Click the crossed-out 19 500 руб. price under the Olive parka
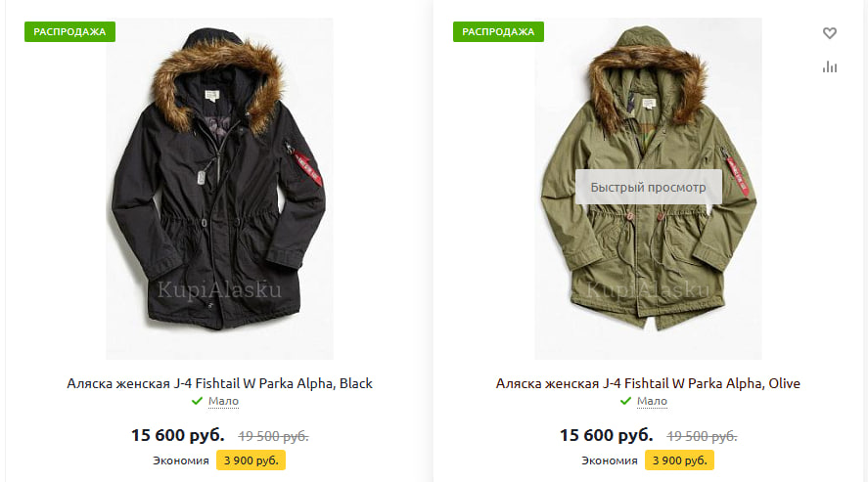Screen dimensions: 868x482 pos(702,436)
